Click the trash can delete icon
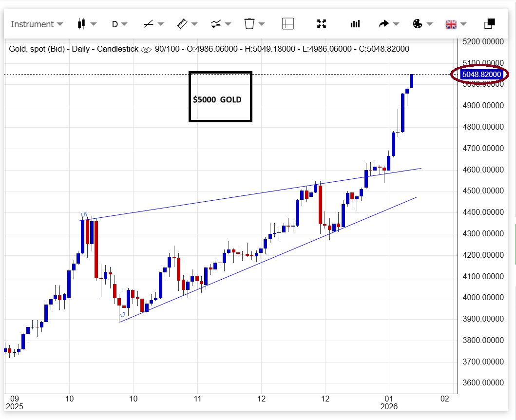Screen dimensions: 516x420 (x=249, y=23)
